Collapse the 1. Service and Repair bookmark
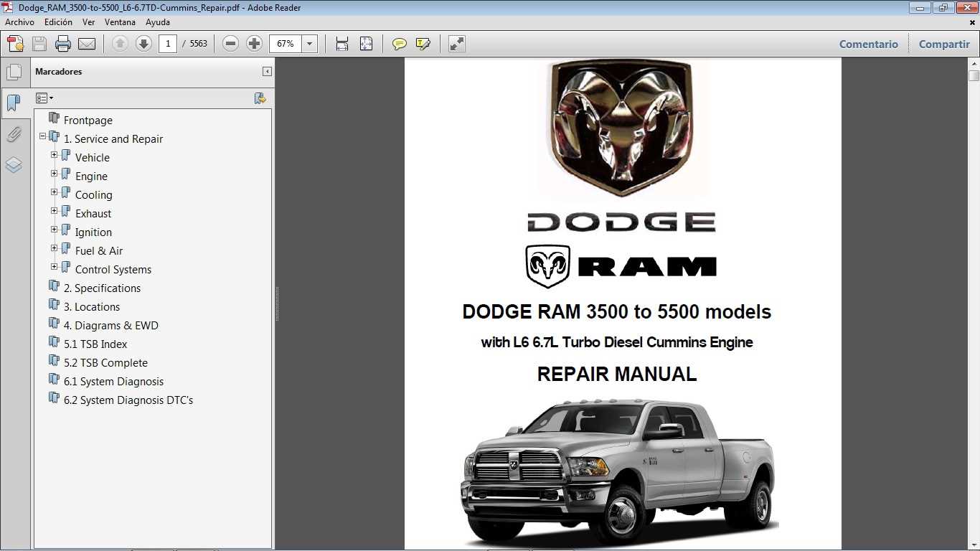This screenshot has height=551, width=980. [43, 136]
